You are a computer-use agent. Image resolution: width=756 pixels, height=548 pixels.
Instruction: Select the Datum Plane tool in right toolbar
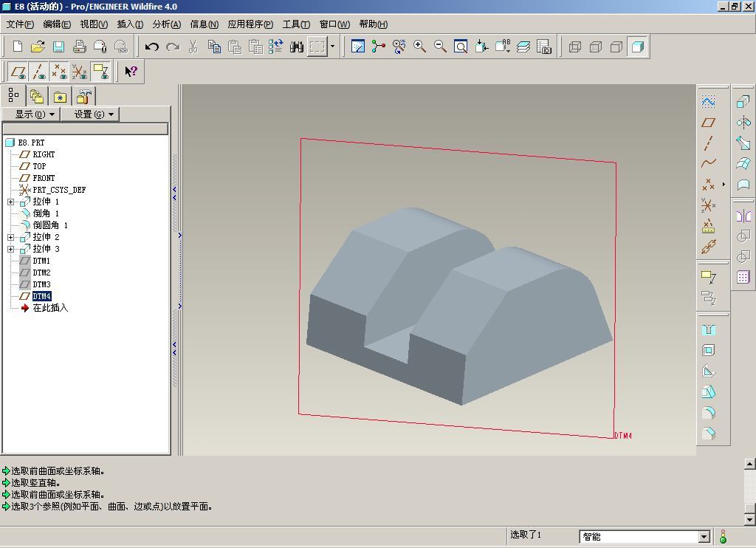[708, 123]
